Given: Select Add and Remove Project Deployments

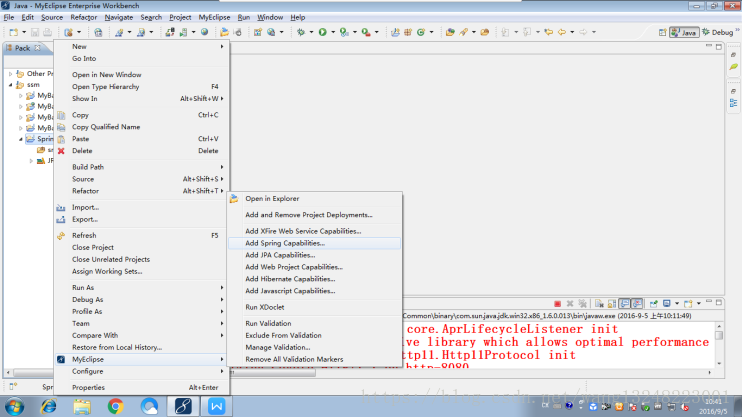Looking at the screenshot, I should (314, 215).
